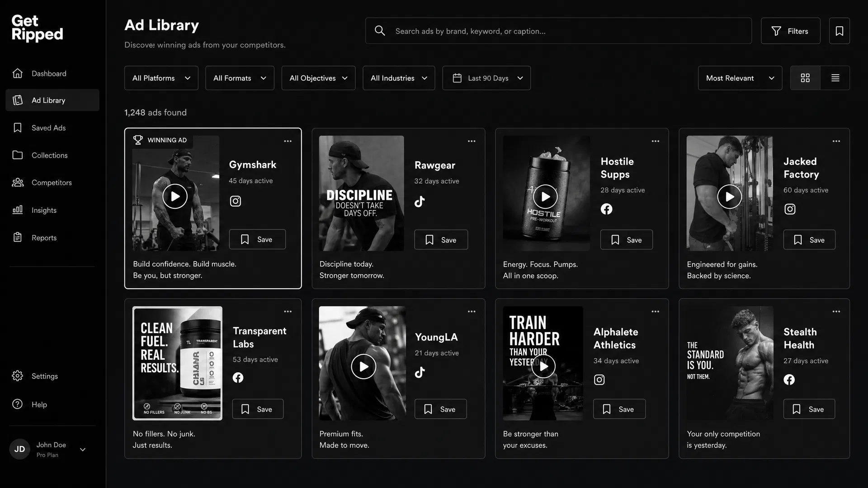The width and height of the screenshot is (868, 488).
Task: Play the Alphalete Athletics ad video
Action: 543,366
